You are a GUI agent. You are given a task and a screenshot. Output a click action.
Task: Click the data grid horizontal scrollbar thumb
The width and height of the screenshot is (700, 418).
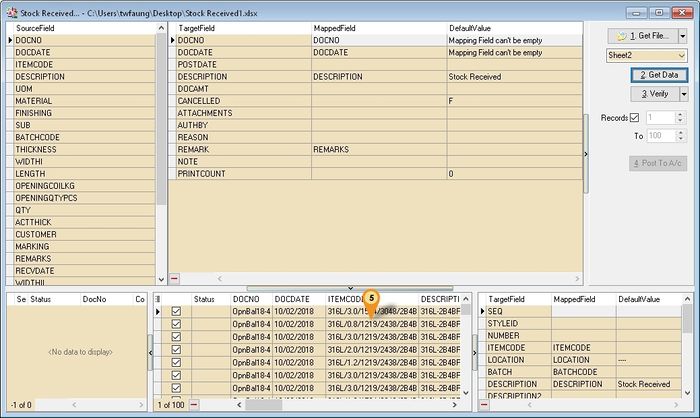[x=263, y=404]
